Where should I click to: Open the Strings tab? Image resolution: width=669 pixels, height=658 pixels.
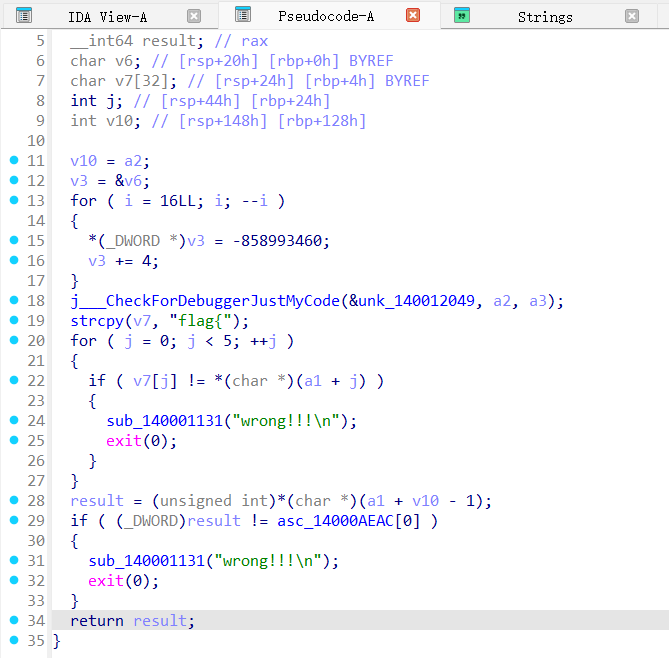[545, 17]
